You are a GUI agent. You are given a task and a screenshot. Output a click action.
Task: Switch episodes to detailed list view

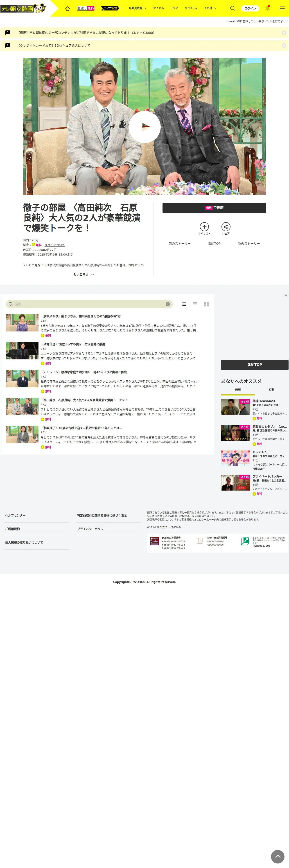click(184, 304)
